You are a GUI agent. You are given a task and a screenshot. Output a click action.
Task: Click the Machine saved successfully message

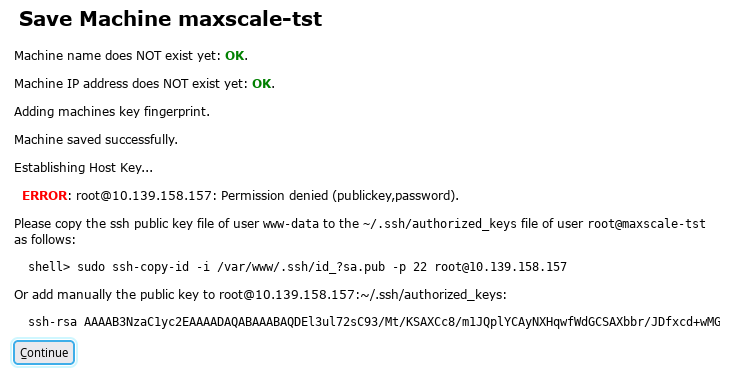coord(96,140)
